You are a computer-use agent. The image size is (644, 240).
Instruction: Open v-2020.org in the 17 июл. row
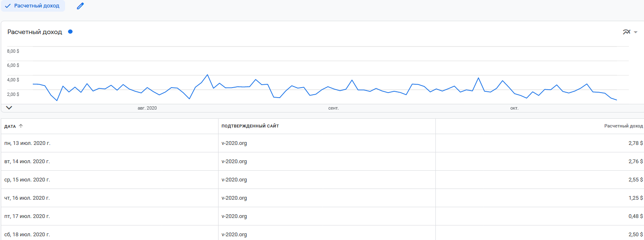pos(234,216)
